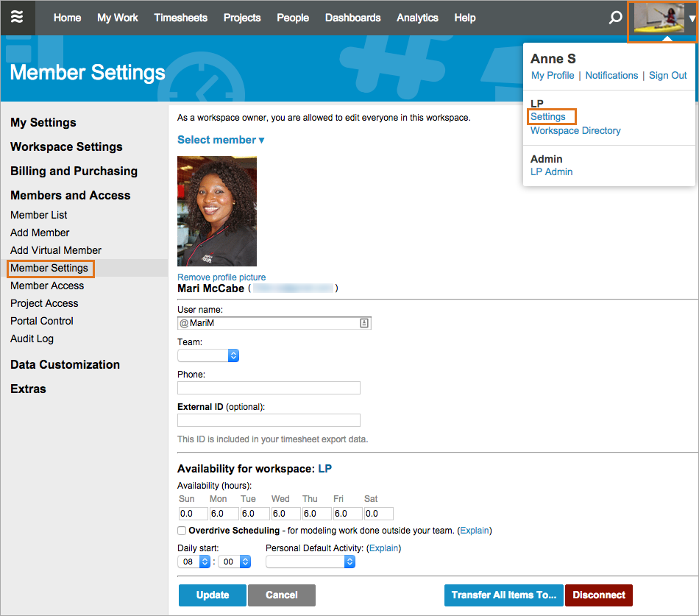The image size is (699, 616).
Task: Click the Remove profile picture link
Action: (221, 277)
